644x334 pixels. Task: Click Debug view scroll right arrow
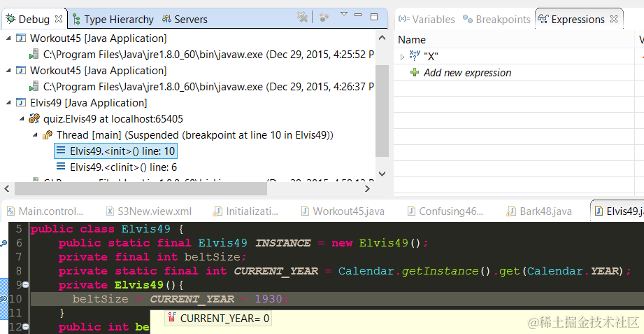click(368, 189)
